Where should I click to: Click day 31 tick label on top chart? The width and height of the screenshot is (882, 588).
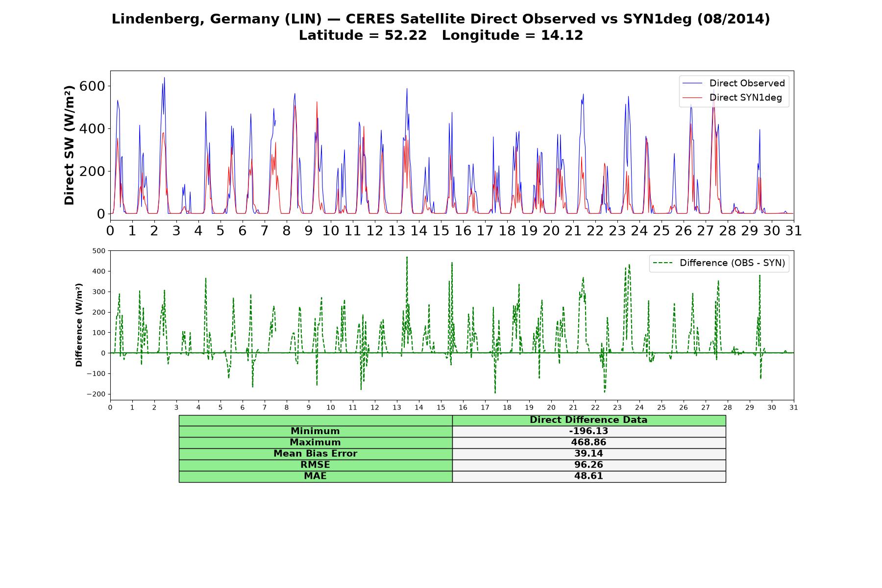point(793,230)
